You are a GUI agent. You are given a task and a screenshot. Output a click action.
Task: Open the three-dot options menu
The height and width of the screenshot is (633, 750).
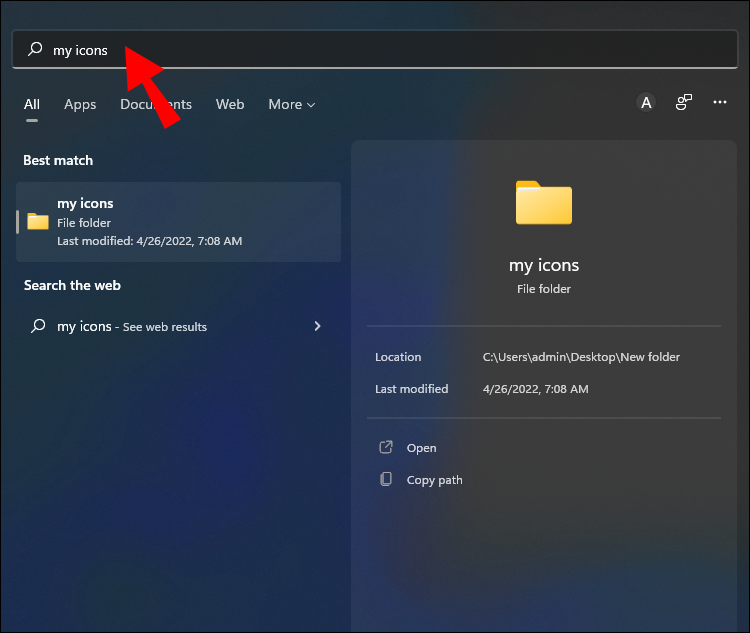tap(720, 102)
